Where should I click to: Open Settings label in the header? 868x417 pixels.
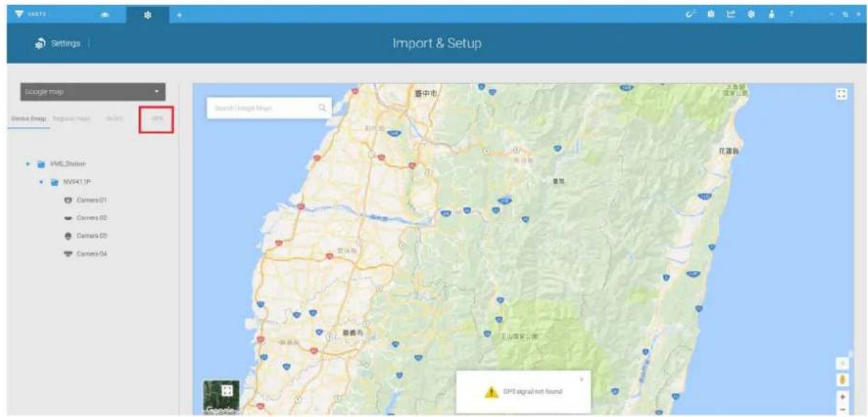point(65,44)
